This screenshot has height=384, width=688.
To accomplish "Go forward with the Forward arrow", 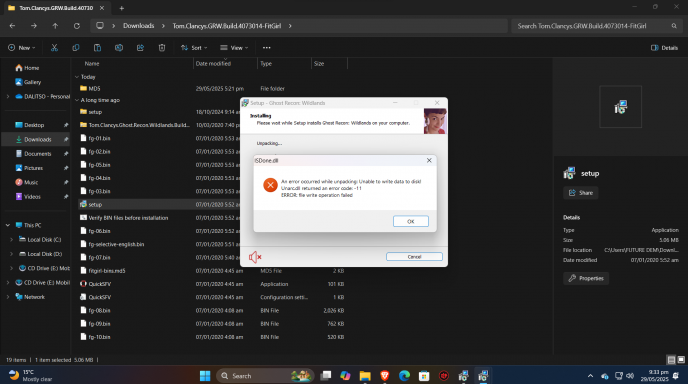I will point(34,26).
